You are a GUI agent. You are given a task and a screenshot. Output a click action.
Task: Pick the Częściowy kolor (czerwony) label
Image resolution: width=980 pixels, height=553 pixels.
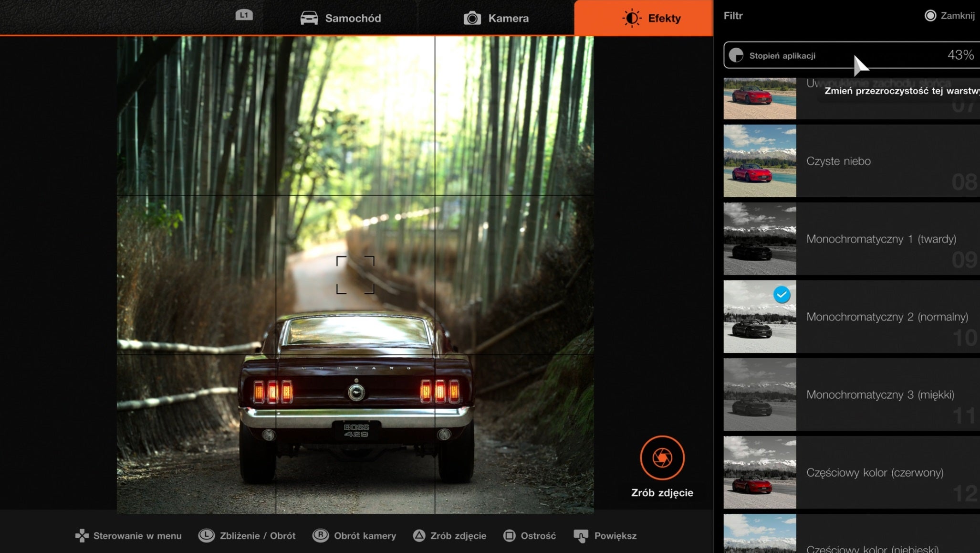pyautogui.click(x=875, y=472)
